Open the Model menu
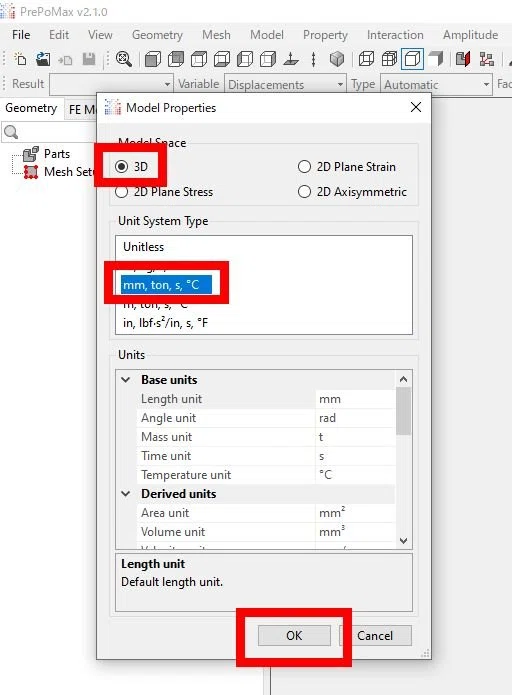Viewport: 512px width, 695px height. coord(267,35)
